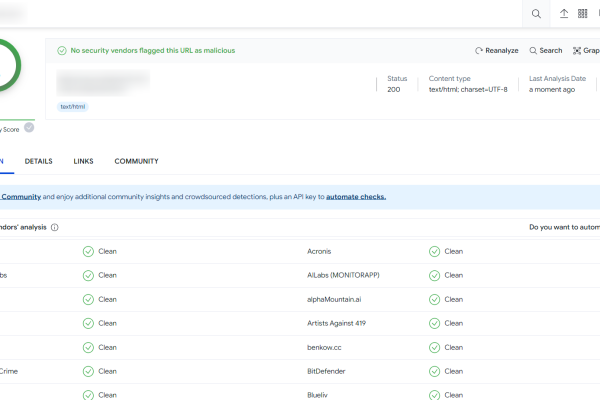
Task: Click the content type text/html; charset=UTF-8 value
Action: (468, 90)
